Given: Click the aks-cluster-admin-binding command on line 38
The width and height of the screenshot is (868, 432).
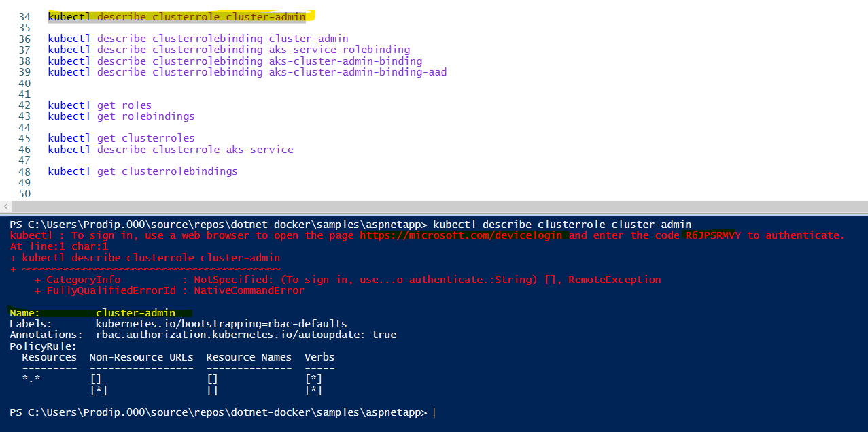Looking at the screenshot, I should pos(235,61).
